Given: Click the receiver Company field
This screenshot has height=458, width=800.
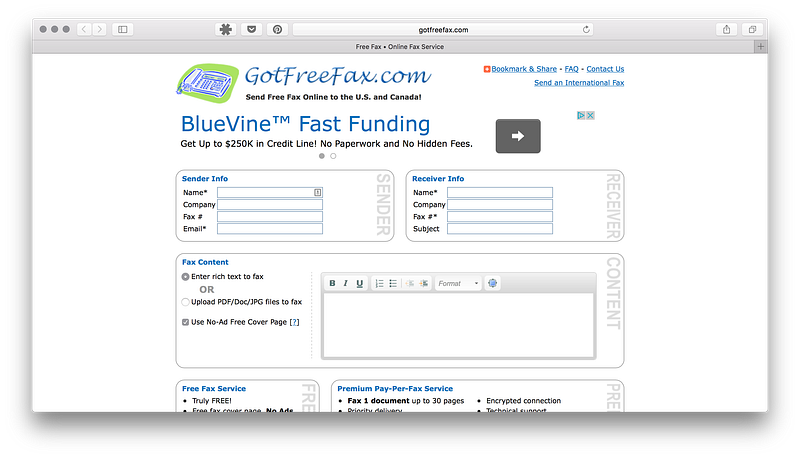Looking at the screenshot, I should click(x=500, y=205).
